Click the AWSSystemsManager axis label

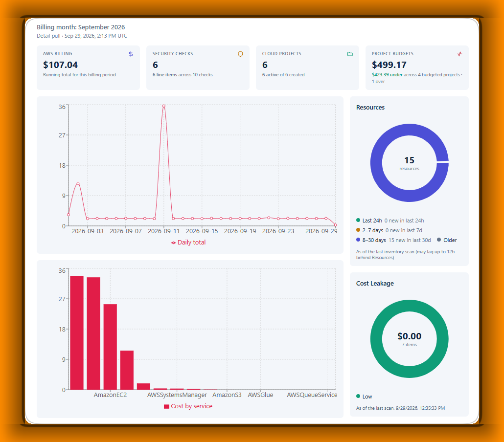point(177,395)
